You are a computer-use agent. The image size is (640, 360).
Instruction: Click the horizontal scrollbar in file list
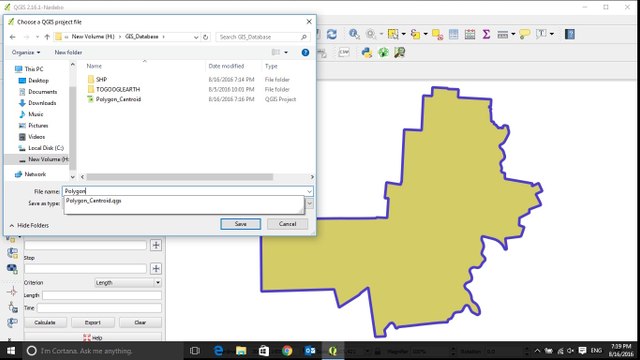click(180, 177)
